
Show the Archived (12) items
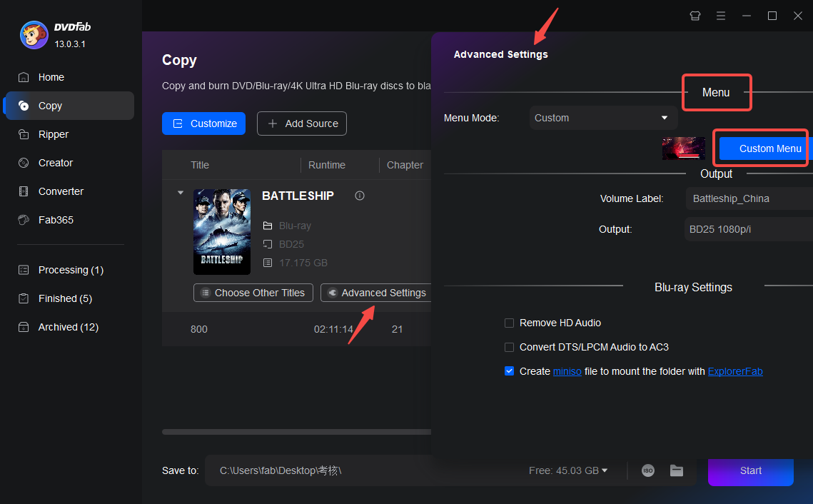point(69,327)
